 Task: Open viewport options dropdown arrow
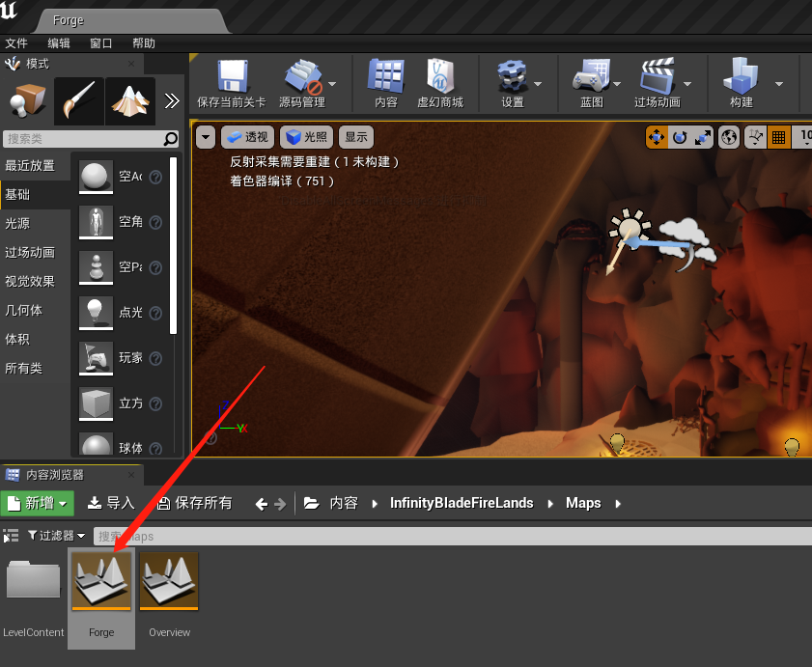coord(206,137)
